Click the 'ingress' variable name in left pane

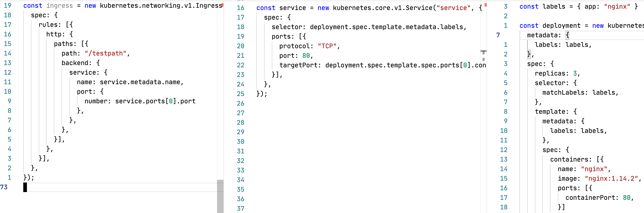pyautogui.click(x=60, y=5)
